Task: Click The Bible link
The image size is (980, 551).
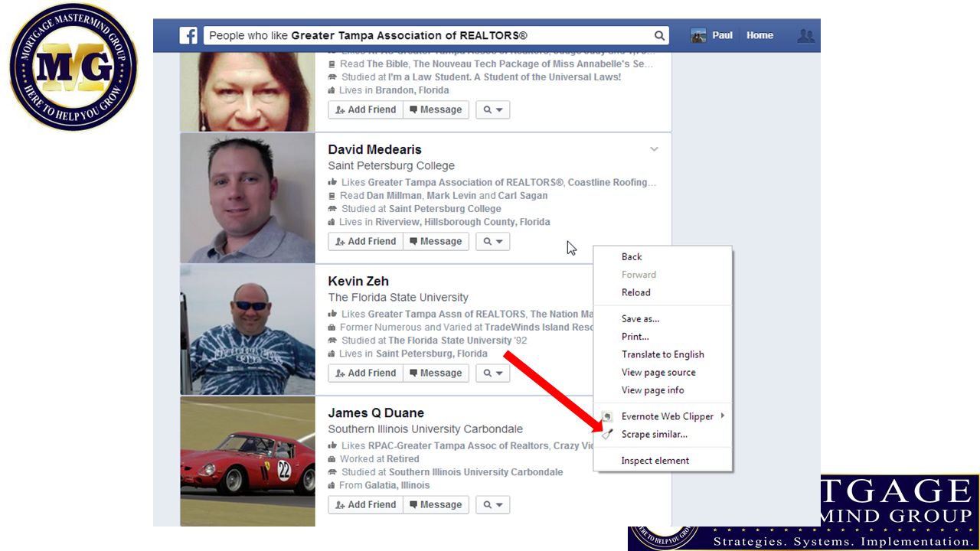Action: 387,64
